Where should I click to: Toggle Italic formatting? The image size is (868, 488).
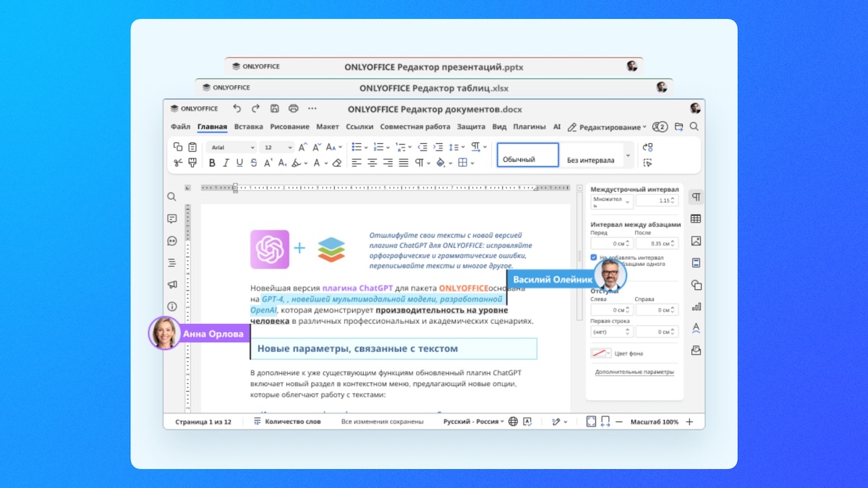tap(226, 163)
